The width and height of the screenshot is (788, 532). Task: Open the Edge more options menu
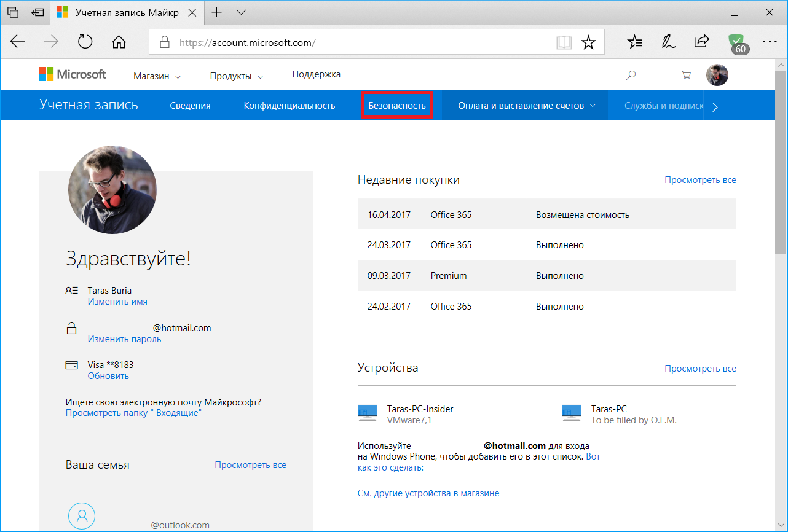770,42
